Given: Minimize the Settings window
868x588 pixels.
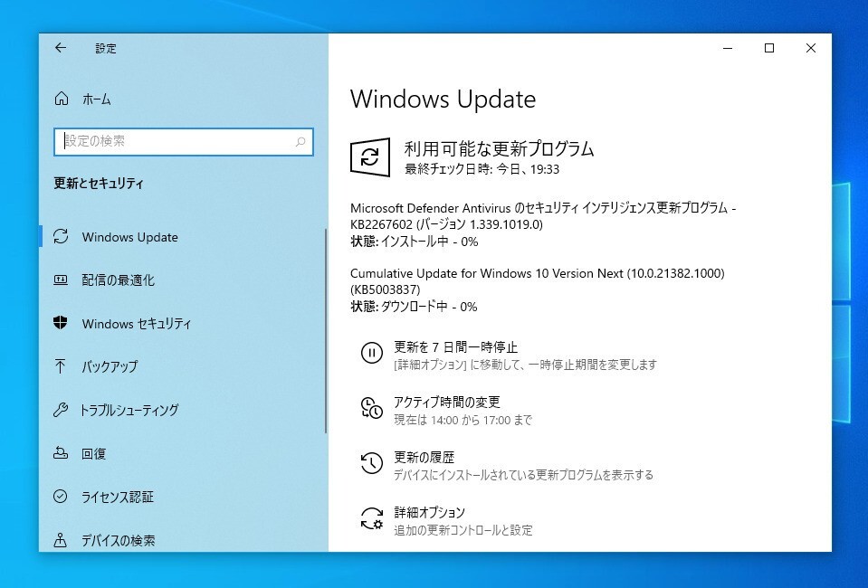Looking at the screenshot, I should [728, 48].
